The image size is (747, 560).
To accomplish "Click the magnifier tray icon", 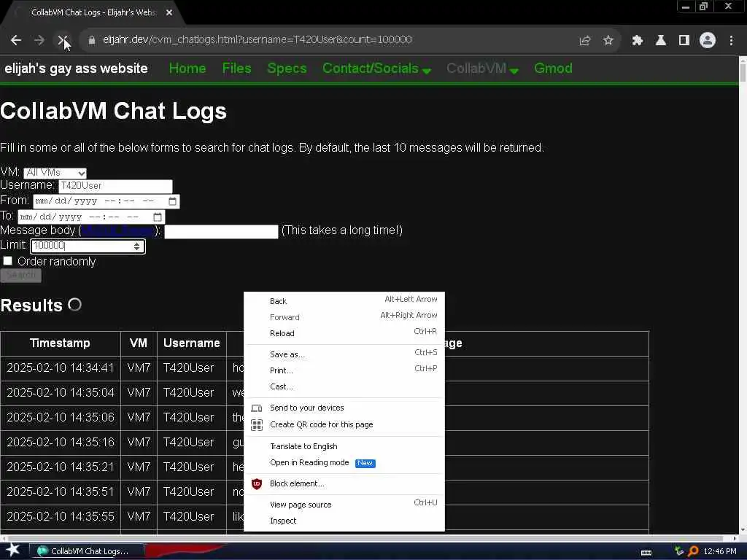I will click(693, 551).
